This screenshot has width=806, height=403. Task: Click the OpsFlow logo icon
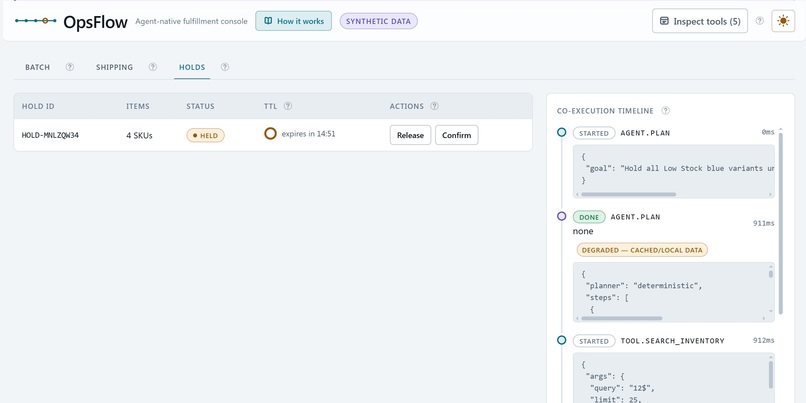pyautogui.click(x=35, y=21)
